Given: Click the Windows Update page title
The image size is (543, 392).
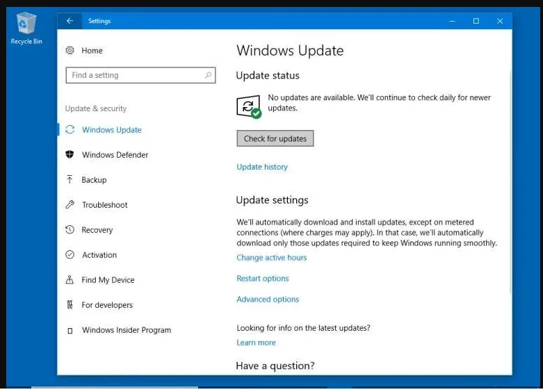Looking at the screenshot, I should tap(290, 51).
